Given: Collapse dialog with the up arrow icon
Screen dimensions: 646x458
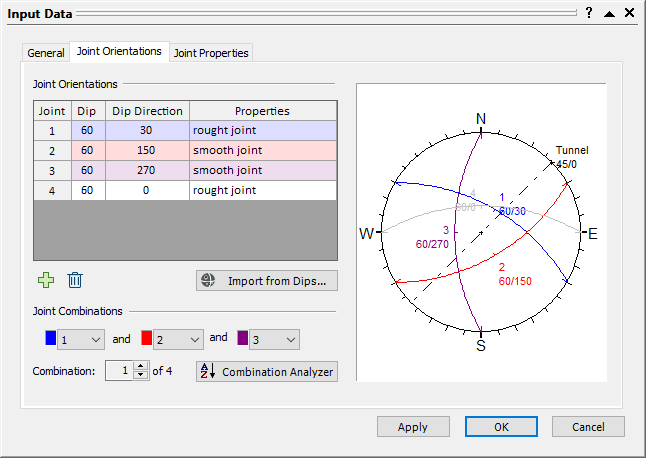Looking at the screenshot, I should (x=609, y=14).
